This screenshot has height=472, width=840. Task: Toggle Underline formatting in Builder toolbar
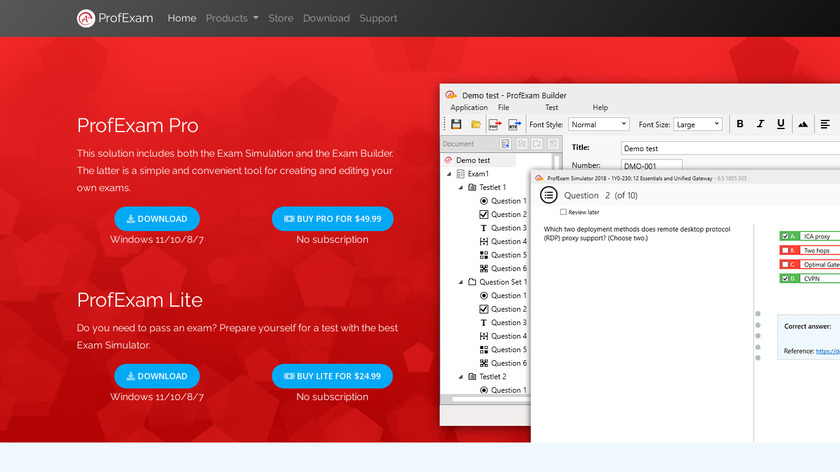[781, 124]
